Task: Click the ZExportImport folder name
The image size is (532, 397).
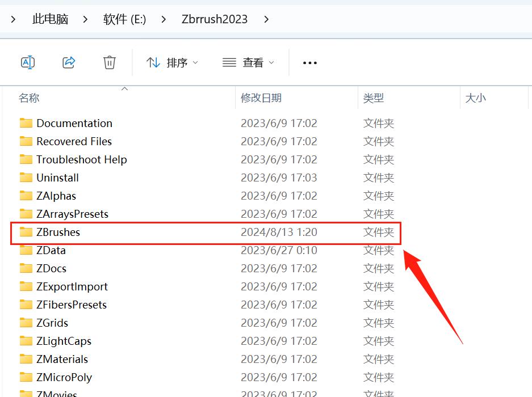Action: coord(72,287)
